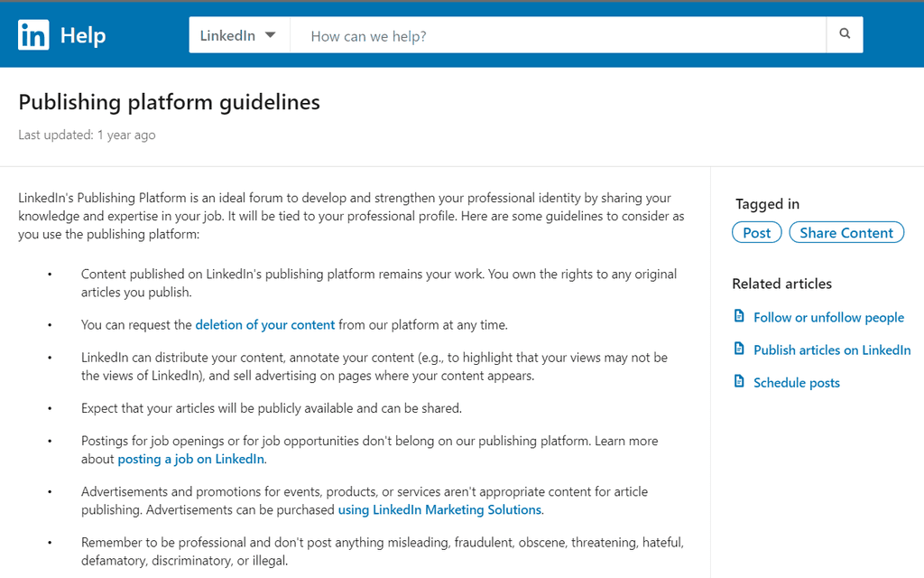Select the "Share Content" tag pill
924x578 pixels.
coord(845,232)
